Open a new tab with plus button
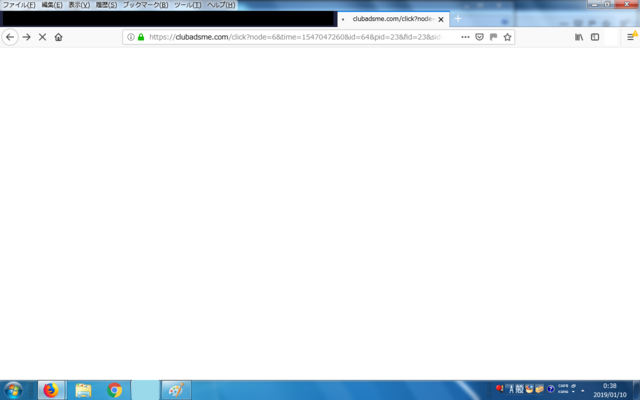640x400 pixels. click(x=458, y=19)
